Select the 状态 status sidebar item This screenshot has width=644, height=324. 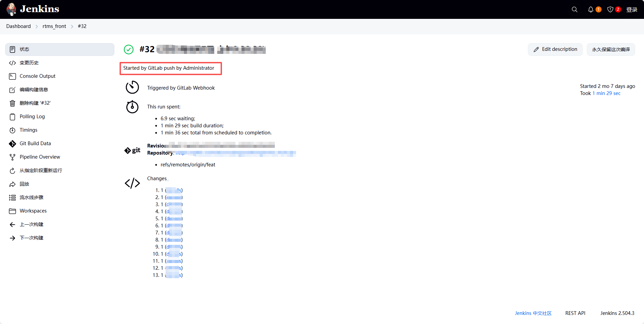coord(60,49)
